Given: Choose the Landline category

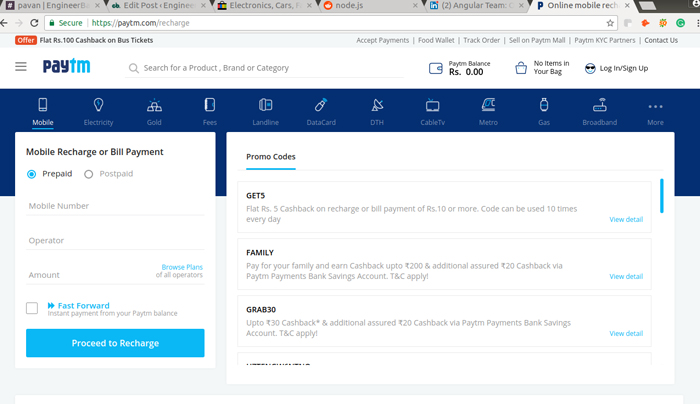Looking at the screenshot, I should click(x=266, y=112).
